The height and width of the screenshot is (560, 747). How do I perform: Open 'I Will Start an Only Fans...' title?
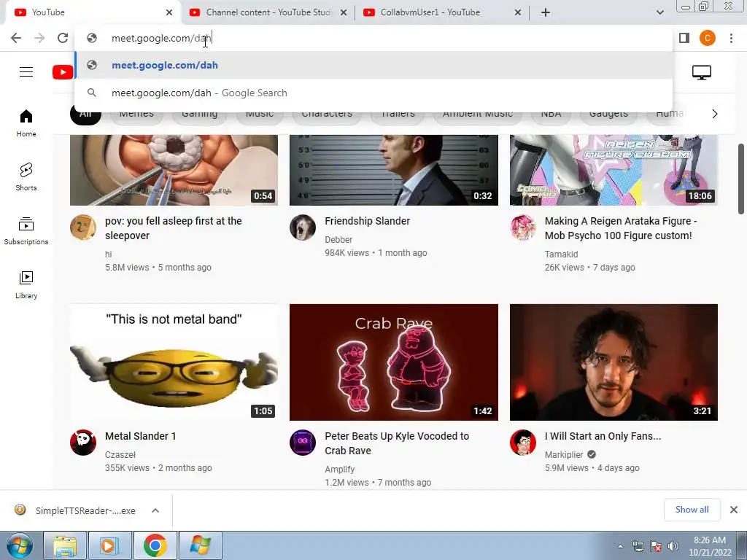click(603, 436)
